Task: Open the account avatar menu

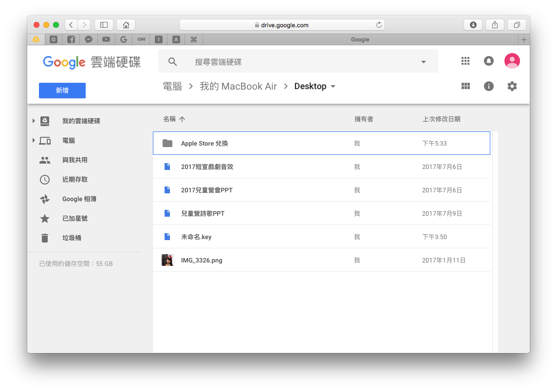Action: coord(512,61)
